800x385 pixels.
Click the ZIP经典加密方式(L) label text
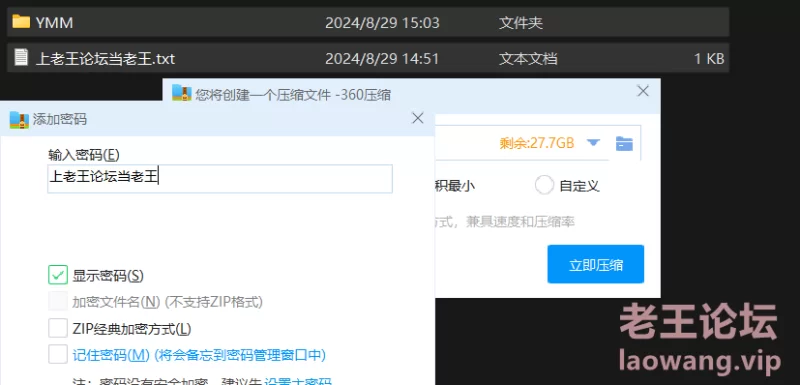[x=132, y=329]
